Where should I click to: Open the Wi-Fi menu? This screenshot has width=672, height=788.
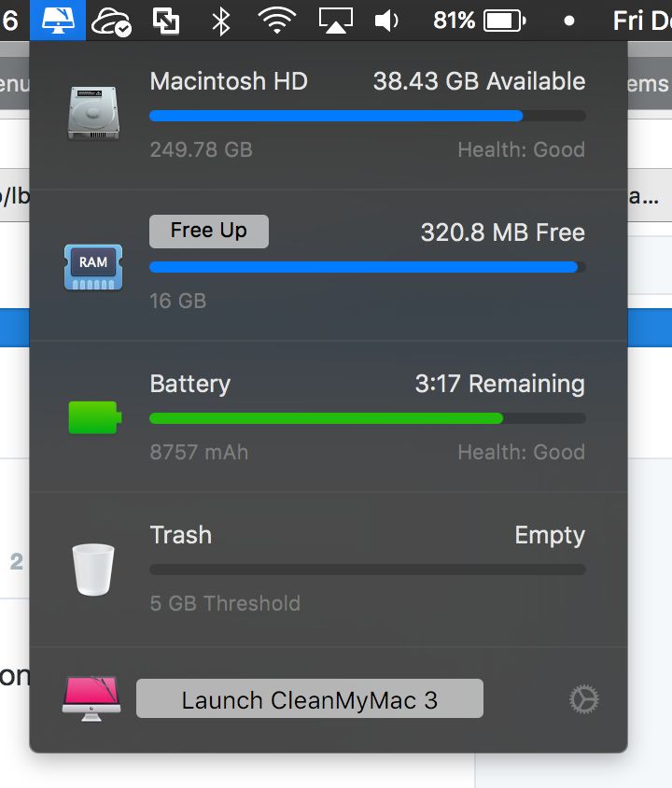pos(277,21)
